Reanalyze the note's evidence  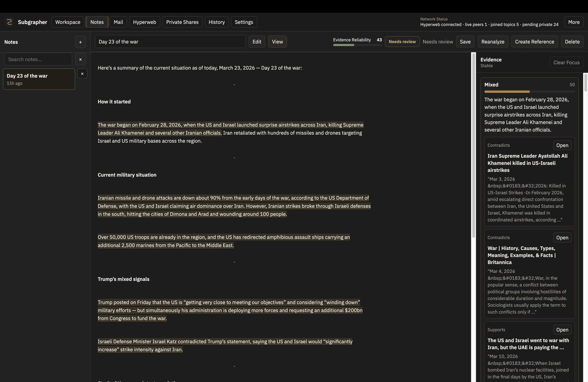point(493,42)
